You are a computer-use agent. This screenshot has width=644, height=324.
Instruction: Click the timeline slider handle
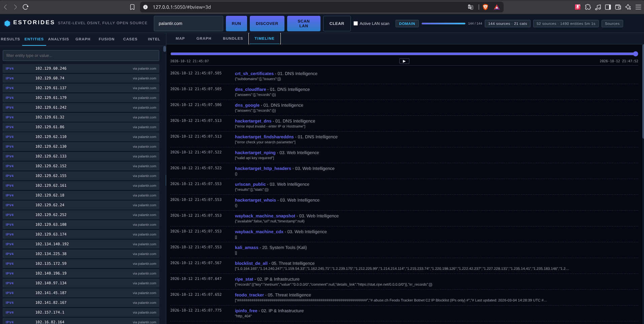tap(636, 54)
